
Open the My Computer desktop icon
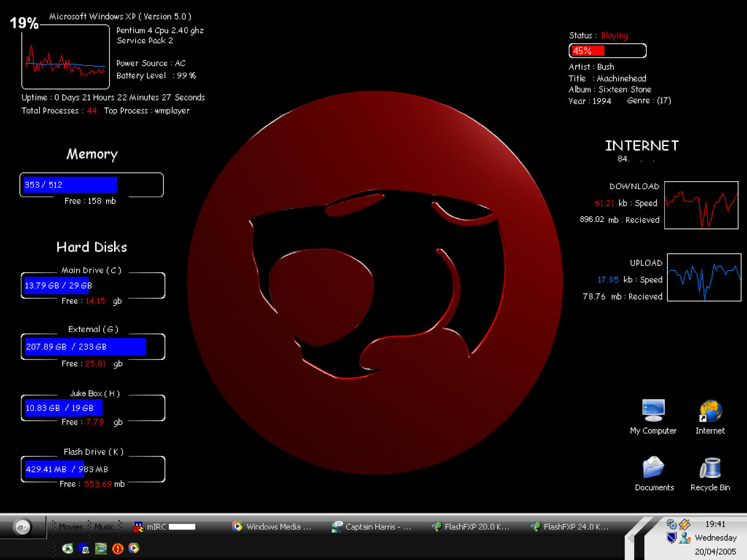point(653,417)
